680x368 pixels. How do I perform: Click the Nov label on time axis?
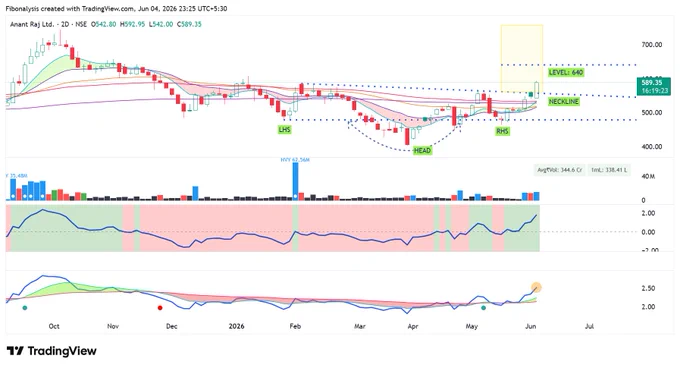113,326
